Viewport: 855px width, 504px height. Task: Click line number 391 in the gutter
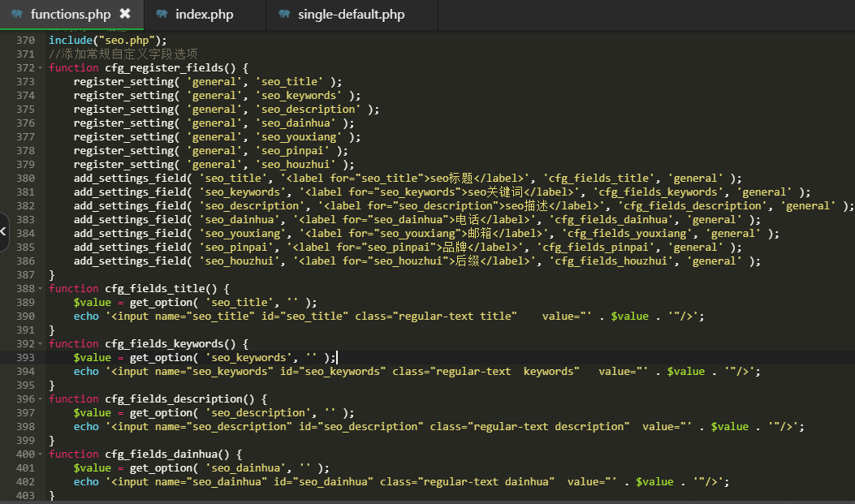point(25,330)
